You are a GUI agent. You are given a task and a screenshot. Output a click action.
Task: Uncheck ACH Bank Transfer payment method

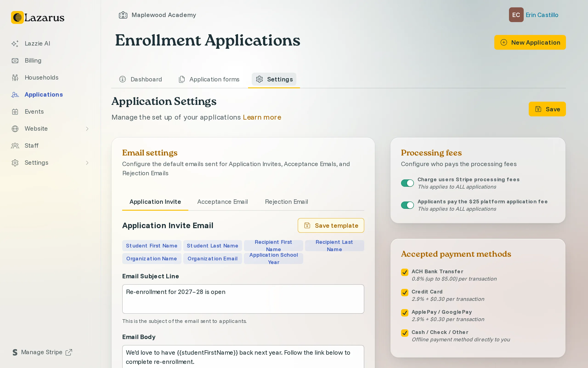click(x=404, y=272)
